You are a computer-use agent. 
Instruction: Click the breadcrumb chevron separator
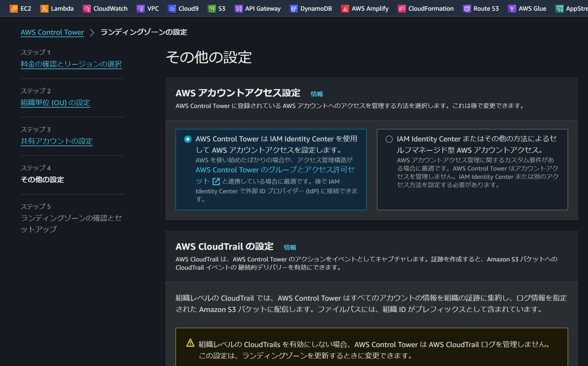pyautogui.click(x=92, y=32)
